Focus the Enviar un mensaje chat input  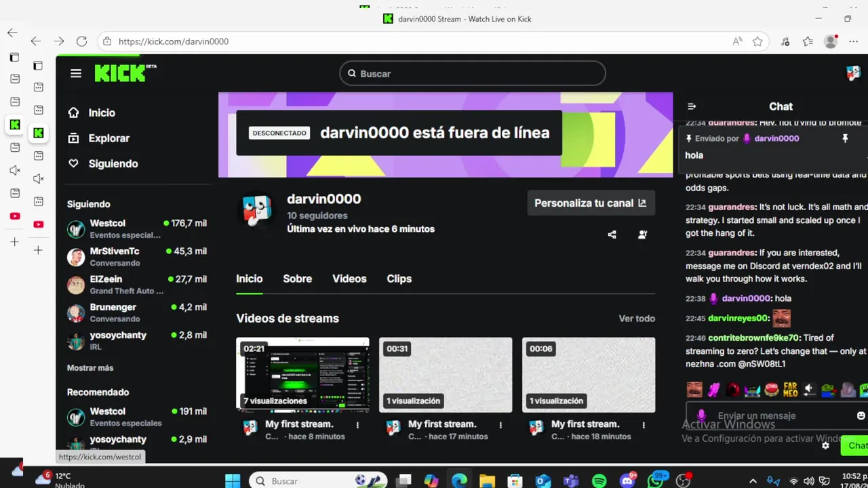776,415
